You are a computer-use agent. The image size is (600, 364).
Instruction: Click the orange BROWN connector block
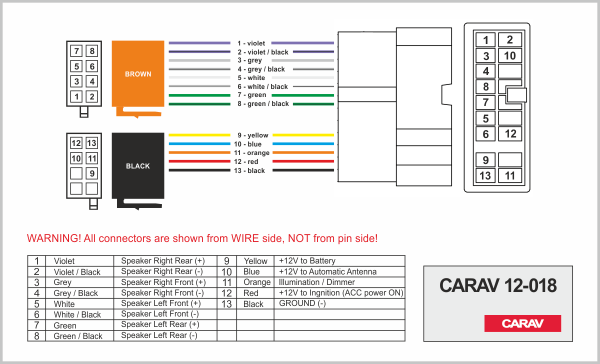click(x=138, y=74)
